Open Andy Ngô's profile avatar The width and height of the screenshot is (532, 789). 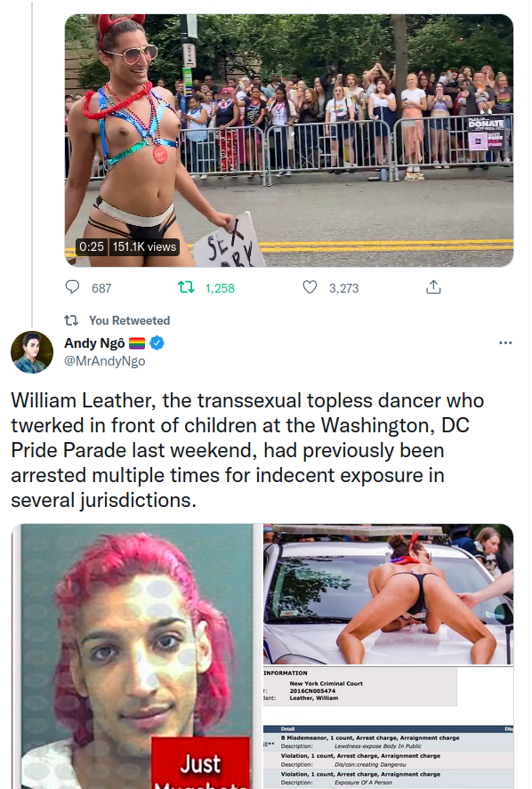pos(32,352)
